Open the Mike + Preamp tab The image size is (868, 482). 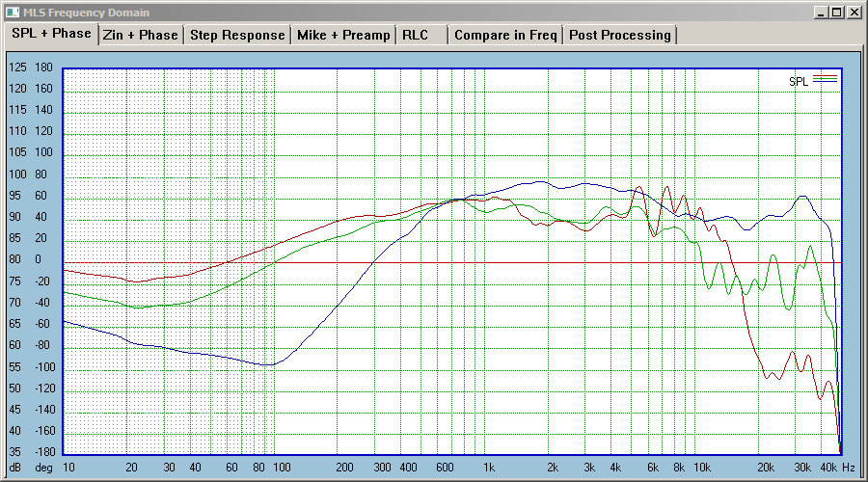click(343, 35)
